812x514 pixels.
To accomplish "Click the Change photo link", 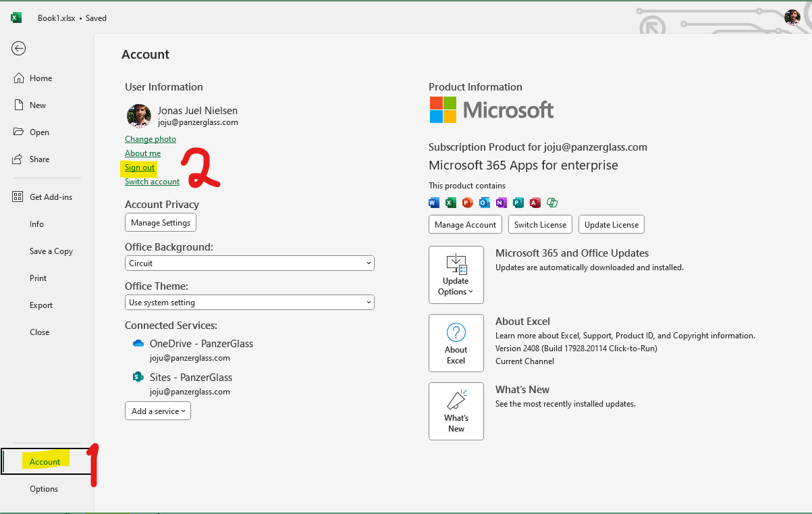I will pos(151,139).
